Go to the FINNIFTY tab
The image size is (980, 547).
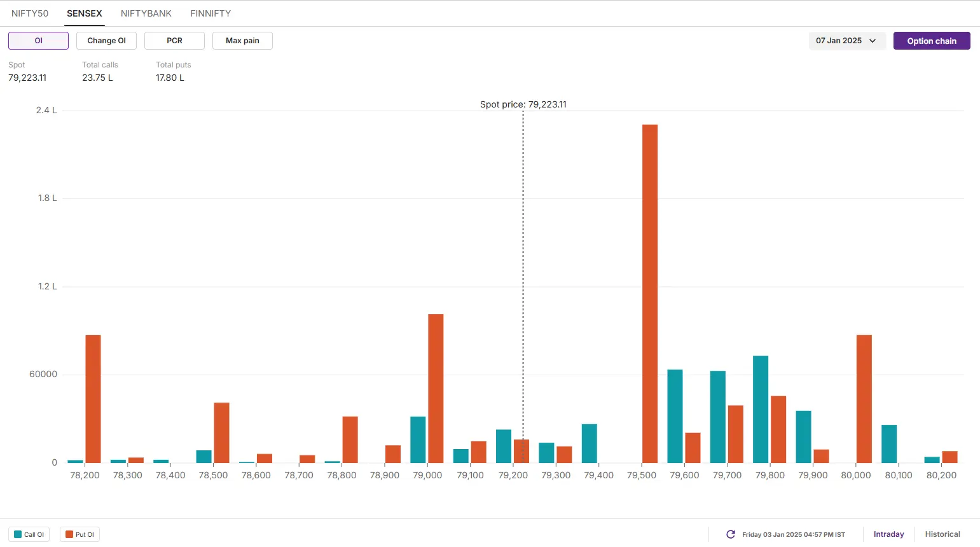[210, 13]
